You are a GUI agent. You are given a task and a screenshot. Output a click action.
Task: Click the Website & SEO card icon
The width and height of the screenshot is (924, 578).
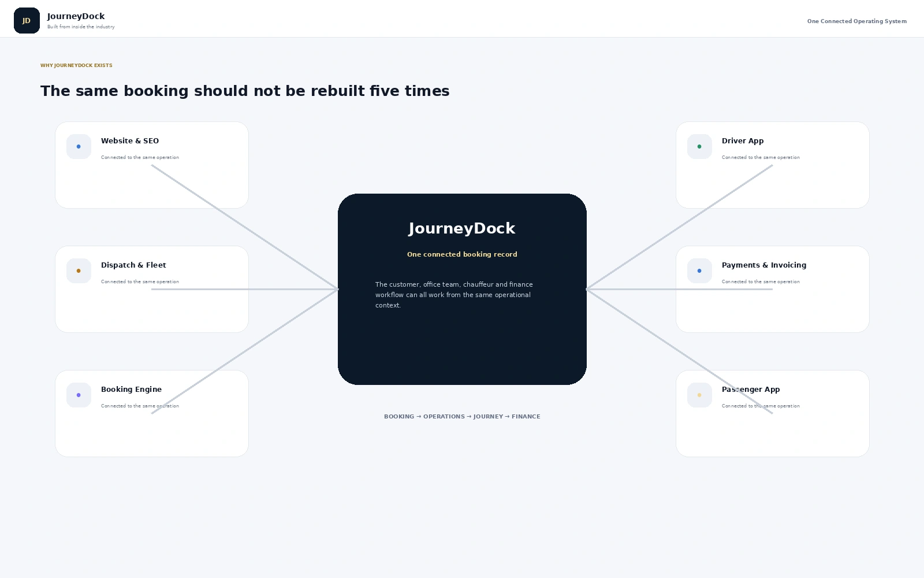[79, 147]
